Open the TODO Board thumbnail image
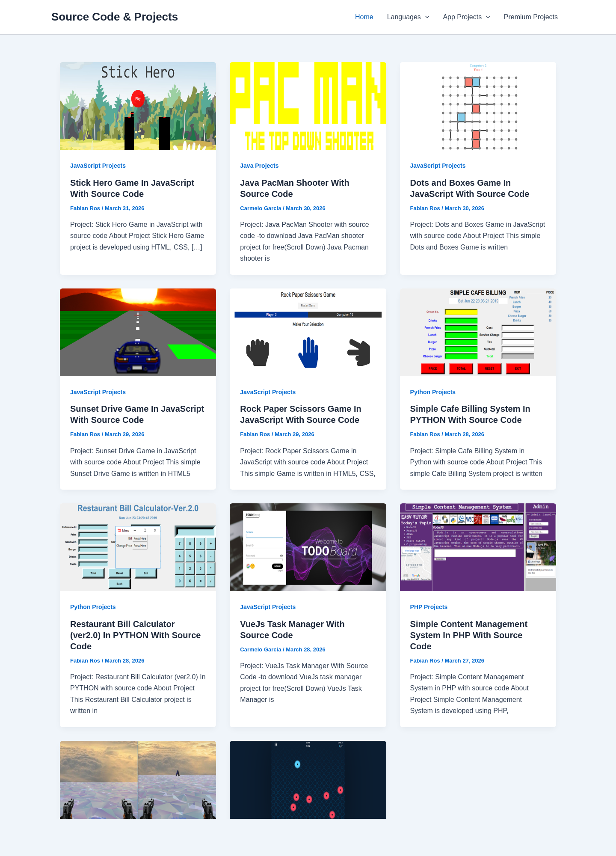 [308, 547]
